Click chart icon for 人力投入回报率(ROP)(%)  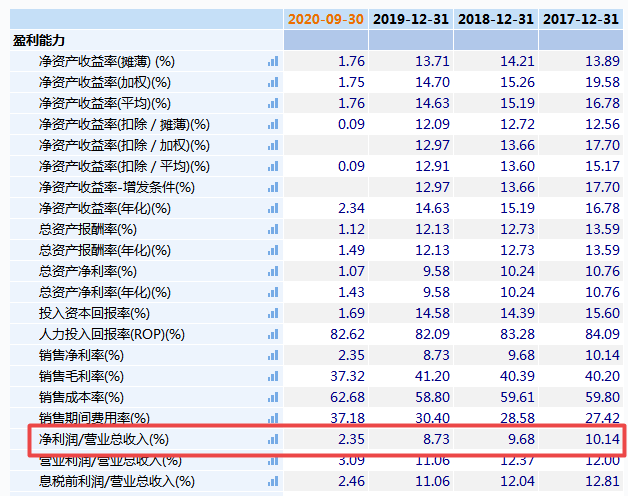(272, 334)
